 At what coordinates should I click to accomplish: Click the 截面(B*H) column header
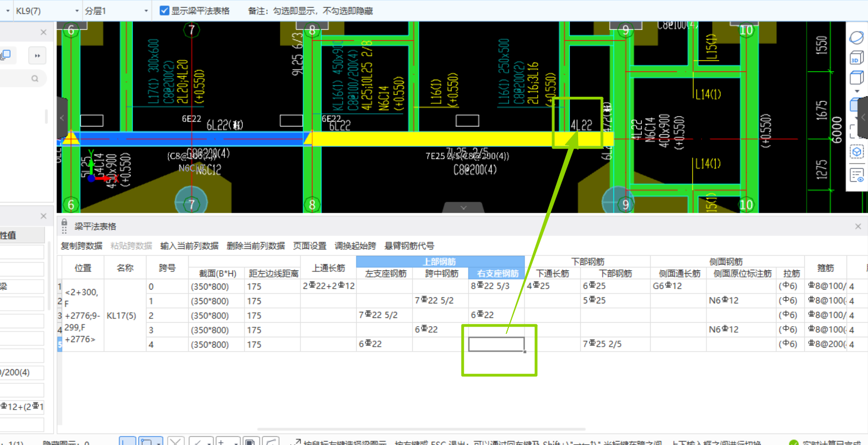(x=217, y=273)
